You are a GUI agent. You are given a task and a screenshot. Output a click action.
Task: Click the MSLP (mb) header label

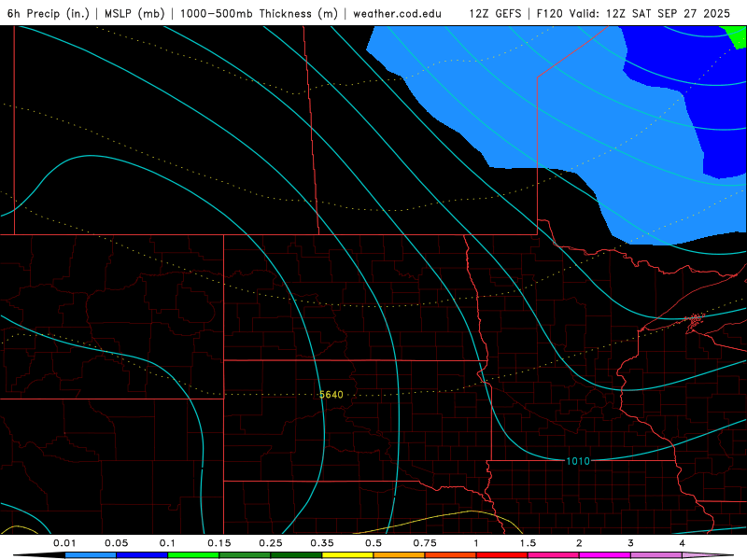click(x=133, y=14)
